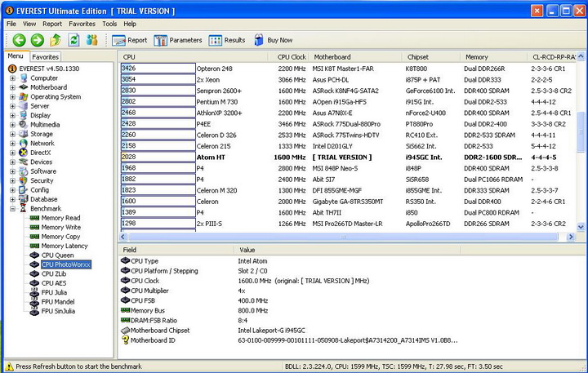
Task: Select the FPU Mandel benchmark icon
Action: pos(34,302)
